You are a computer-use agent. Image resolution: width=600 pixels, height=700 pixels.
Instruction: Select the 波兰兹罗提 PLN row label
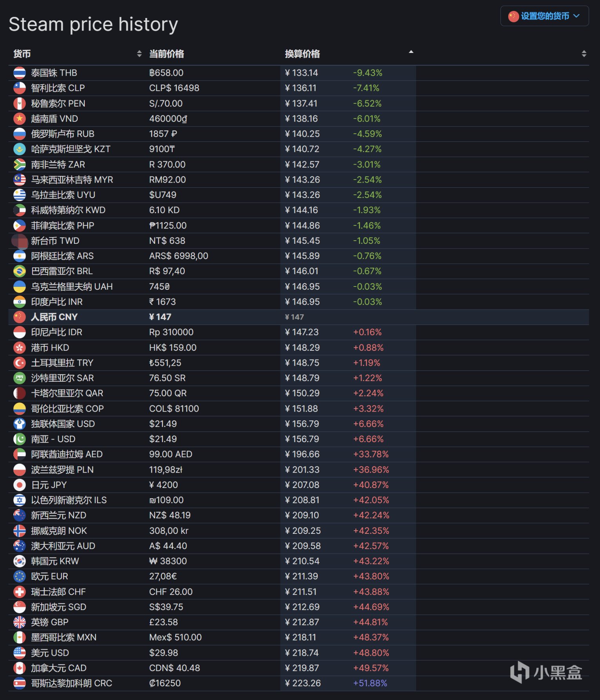point(62,470)
